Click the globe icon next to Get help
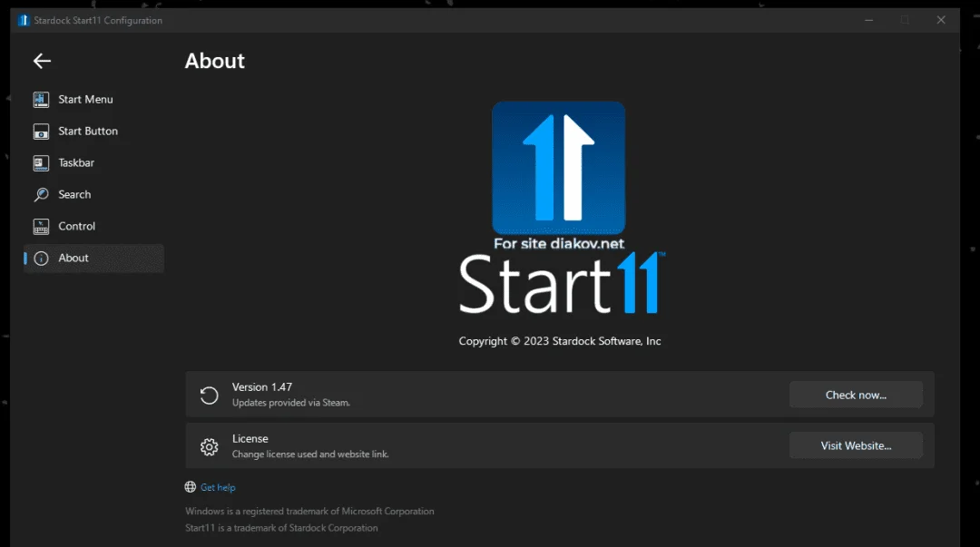Viewport: 980px width, 547px height. 191,487
